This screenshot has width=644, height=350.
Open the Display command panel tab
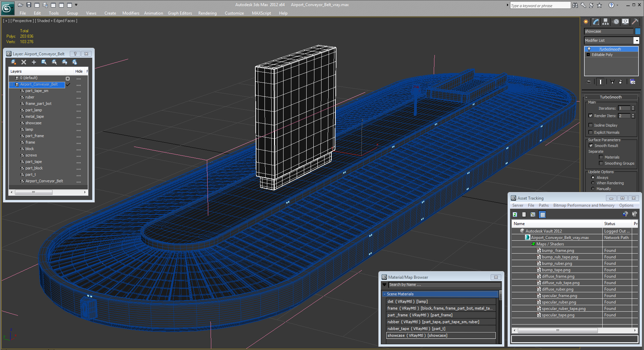point(625,22)
